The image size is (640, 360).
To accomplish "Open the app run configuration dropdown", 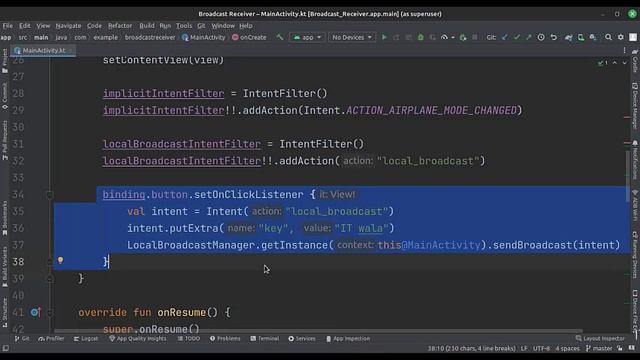I will pyautogui.click(x=307, y=37).
